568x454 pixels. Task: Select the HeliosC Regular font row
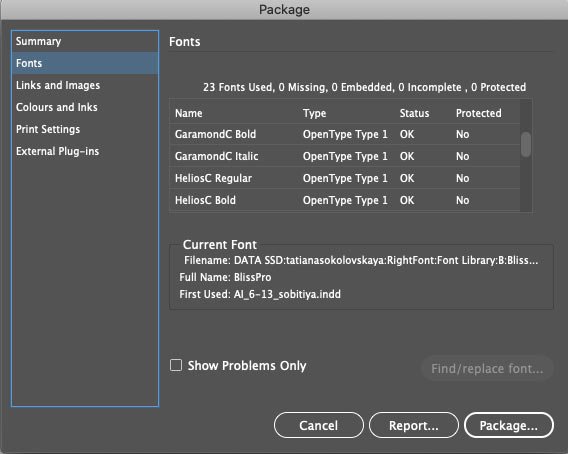[345, 178]
